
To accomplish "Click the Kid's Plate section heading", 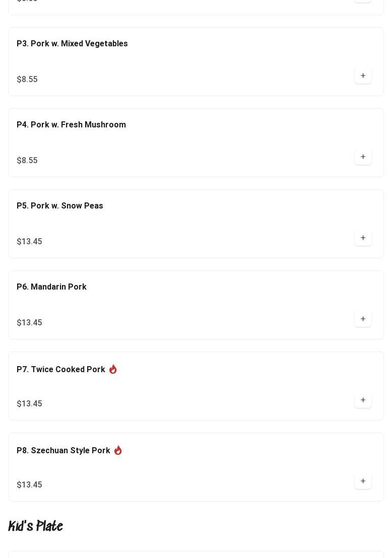I will [x=36, y=526].
